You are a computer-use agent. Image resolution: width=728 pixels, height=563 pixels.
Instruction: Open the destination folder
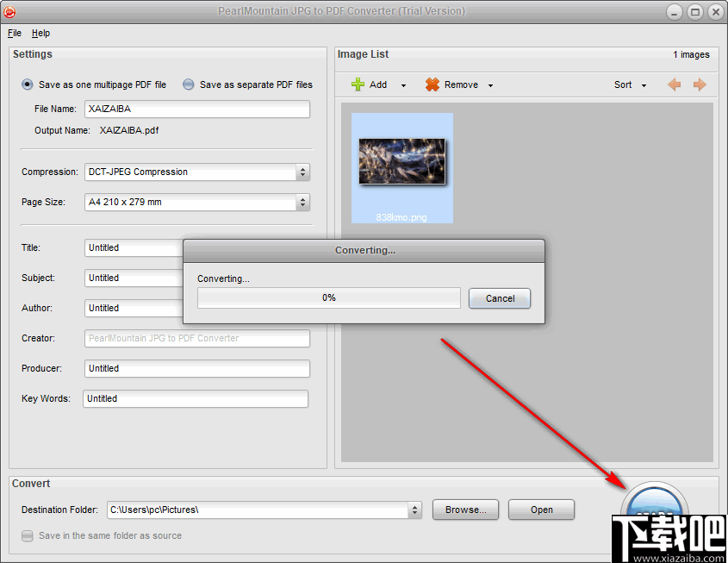tap(541, 510)
